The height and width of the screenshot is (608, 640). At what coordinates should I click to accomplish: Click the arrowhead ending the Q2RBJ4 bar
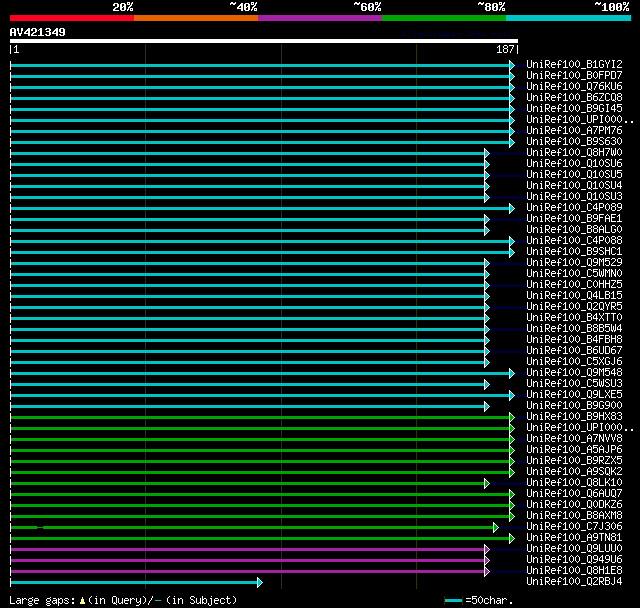(x=260, y=582)
